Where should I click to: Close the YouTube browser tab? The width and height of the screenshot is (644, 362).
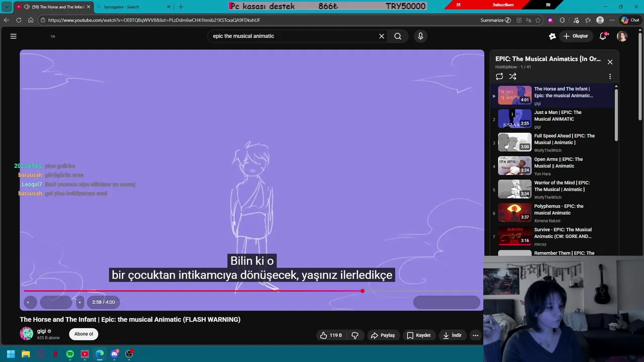pos(89,7)
